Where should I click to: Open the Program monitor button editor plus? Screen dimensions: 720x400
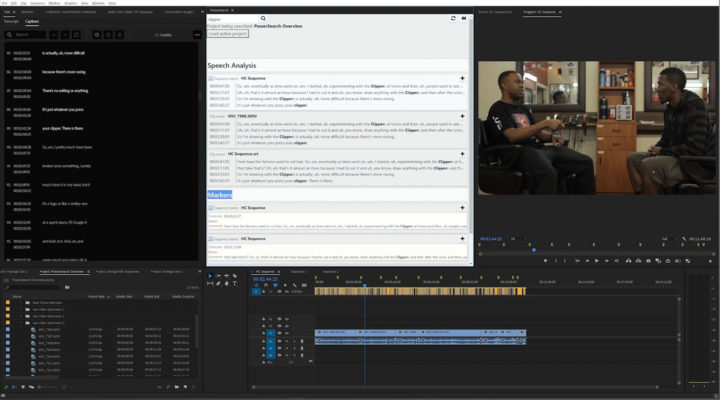(710, 261)
